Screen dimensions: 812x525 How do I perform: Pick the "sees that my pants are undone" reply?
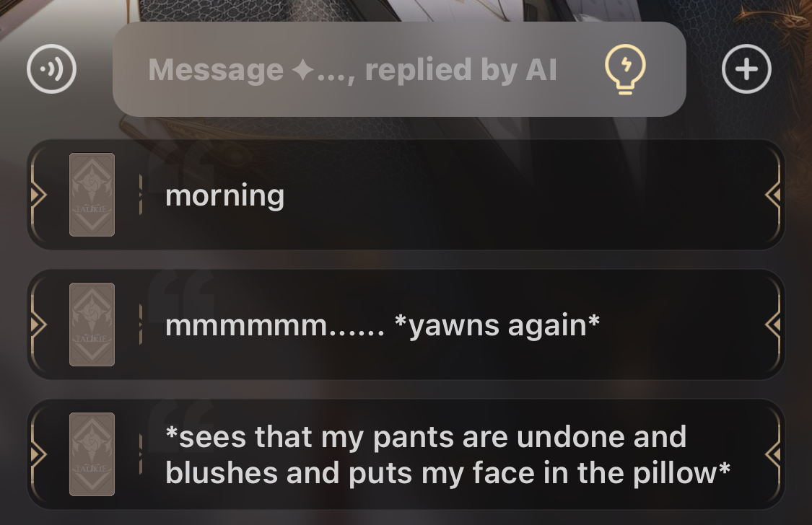click(406, 454)
